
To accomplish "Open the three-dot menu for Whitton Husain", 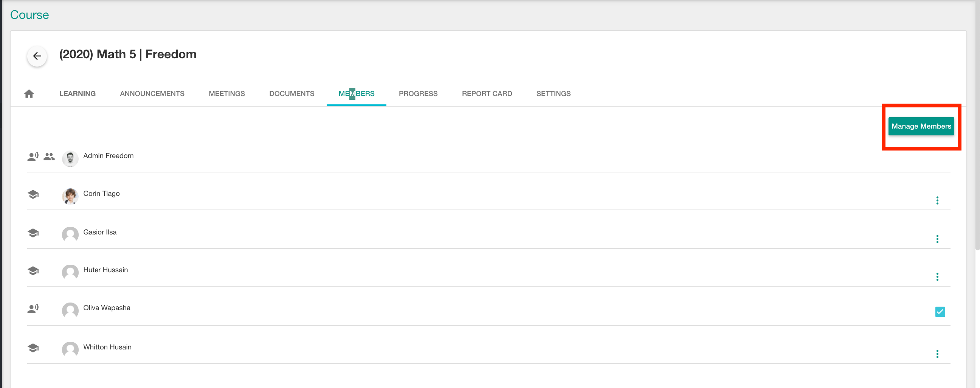I will (937, 354).
